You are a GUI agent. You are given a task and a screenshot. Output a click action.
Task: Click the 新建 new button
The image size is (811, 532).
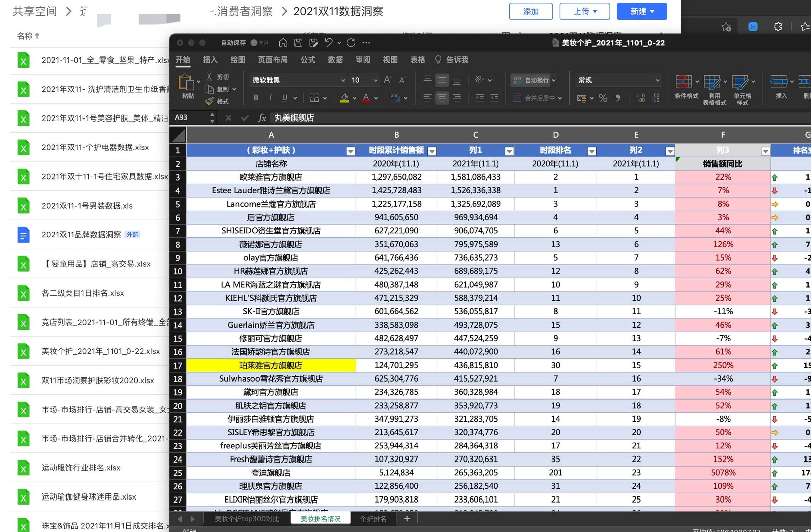click(x=641, y=11)
